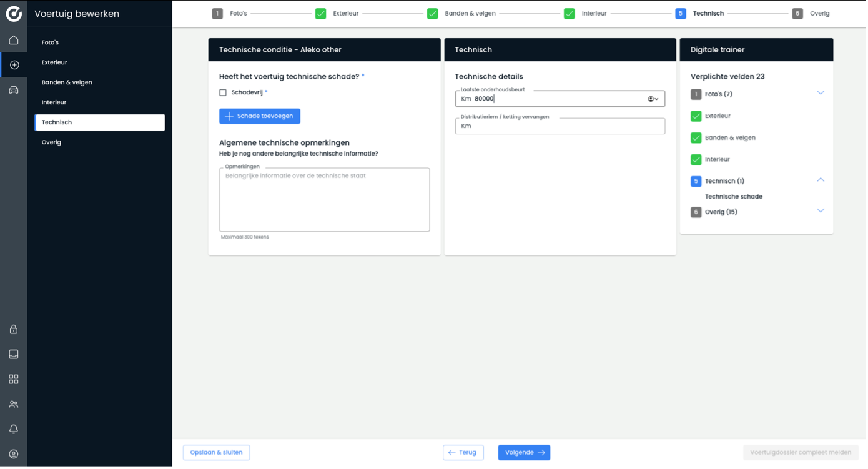The height and width of the screenshot is (469, 868).
Task: Click Banden & velgen label in Digitale trainer
Action: 731,138
